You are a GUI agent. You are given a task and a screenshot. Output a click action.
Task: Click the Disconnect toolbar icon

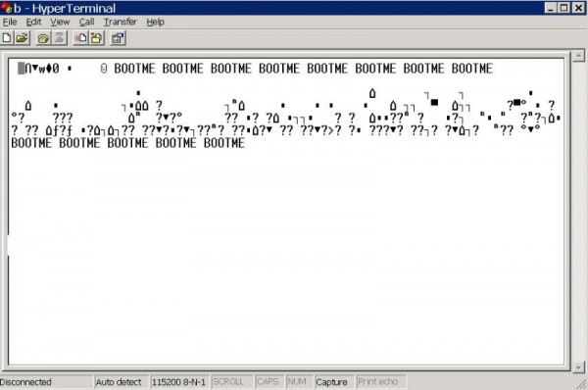coord(59,38)
